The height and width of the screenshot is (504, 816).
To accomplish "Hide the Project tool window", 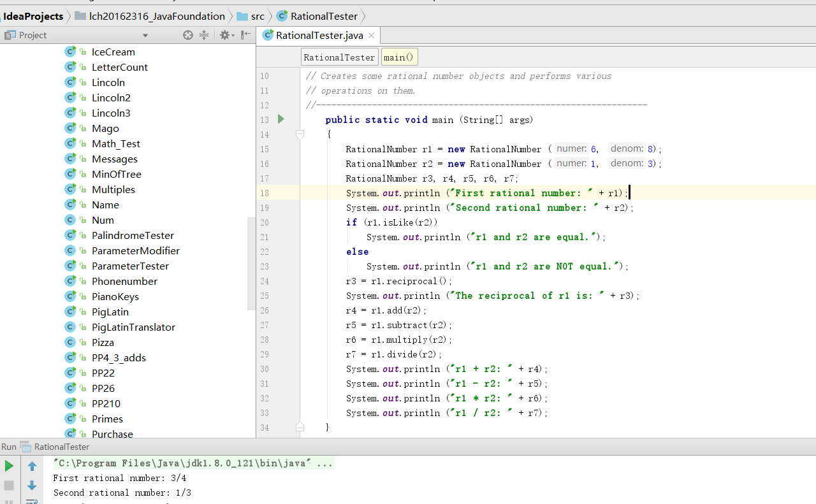I will click(246, 35).
